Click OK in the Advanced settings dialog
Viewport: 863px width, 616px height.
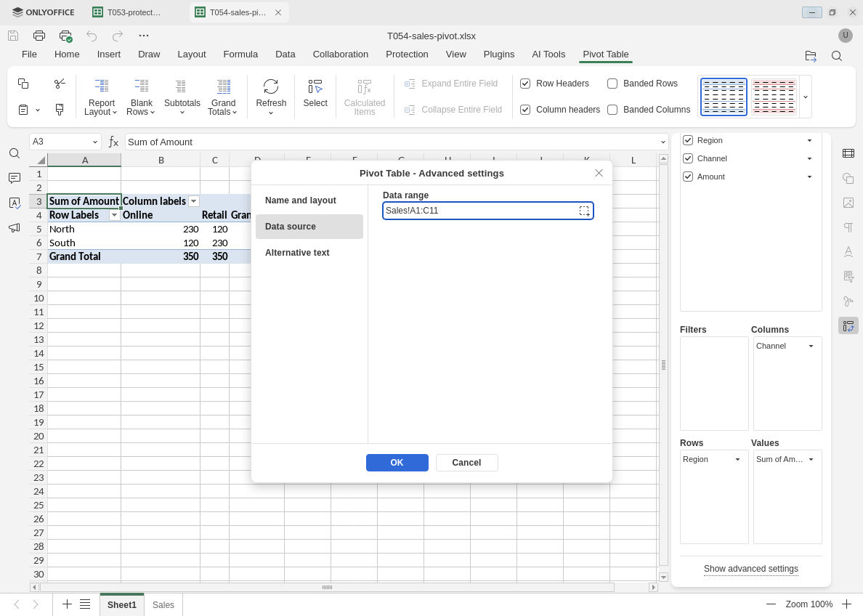point(397,463)
